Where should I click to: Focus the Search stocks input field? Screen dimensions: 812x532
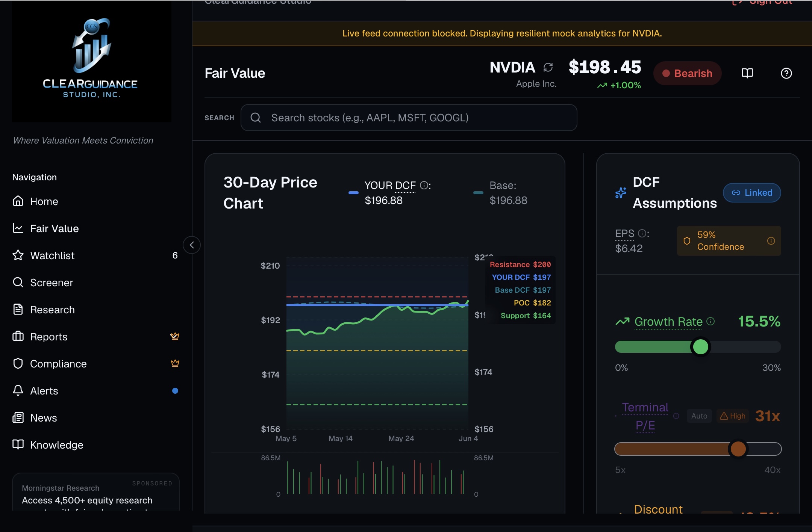(x=409, y=118)
